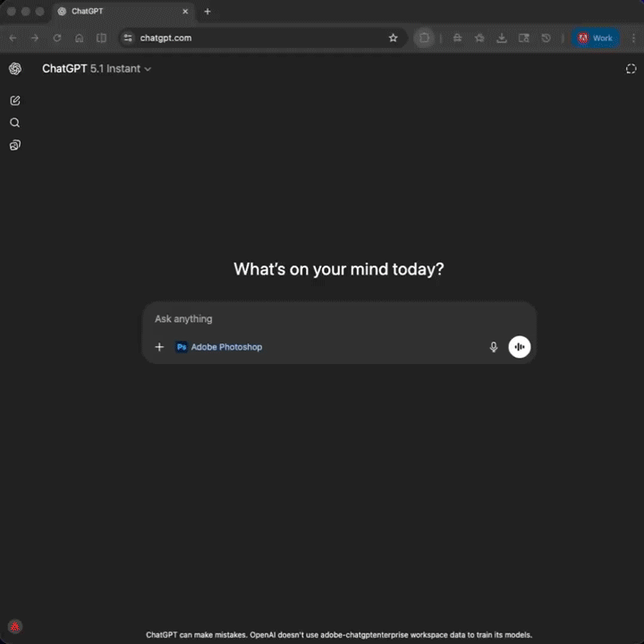The image size is (644, 644).
Task: Click the Adobe Photoshop app chip
Action: pyautogui.click(x=219, y=347)
